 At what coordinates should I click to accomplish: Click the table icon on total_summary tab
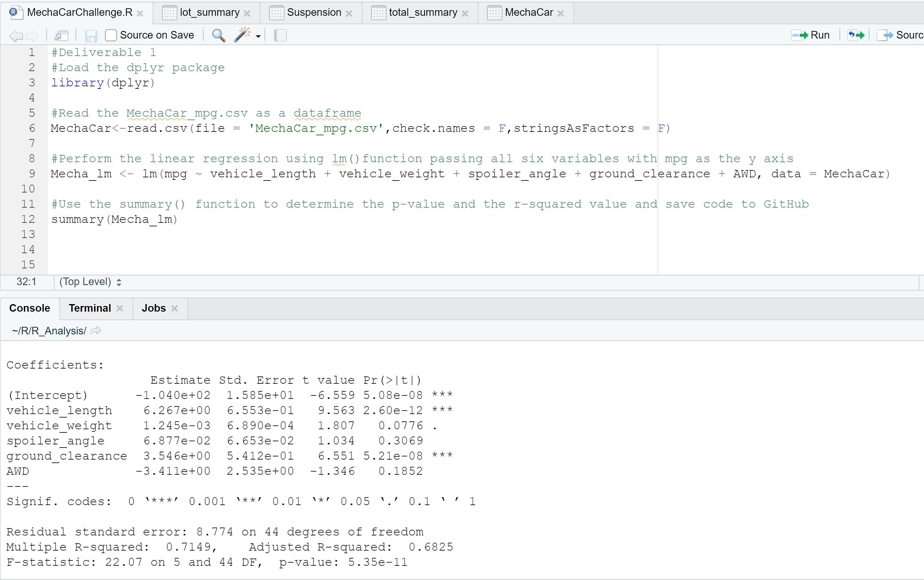click(x=378, y=13)
